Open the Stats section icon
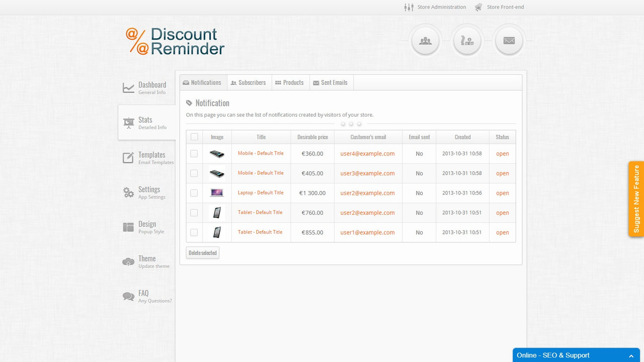 127,122
